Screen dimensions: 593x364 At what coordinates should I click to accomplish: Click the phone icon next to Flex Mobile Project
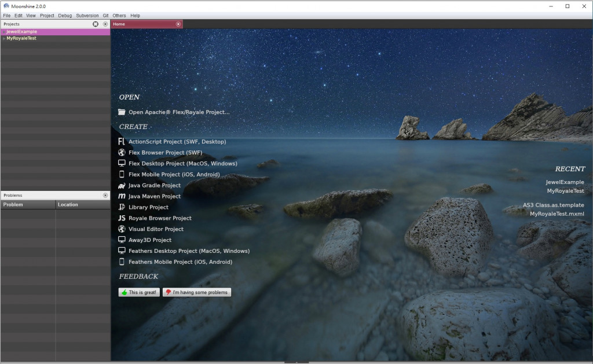coord(122,174)
